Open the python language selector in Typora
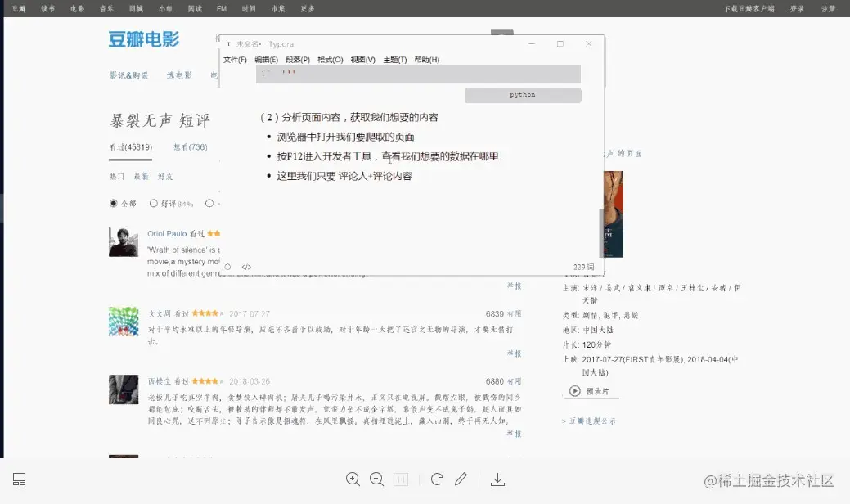Image resolution: width=850 pixels, height=504 pixels. coord(523,95)
